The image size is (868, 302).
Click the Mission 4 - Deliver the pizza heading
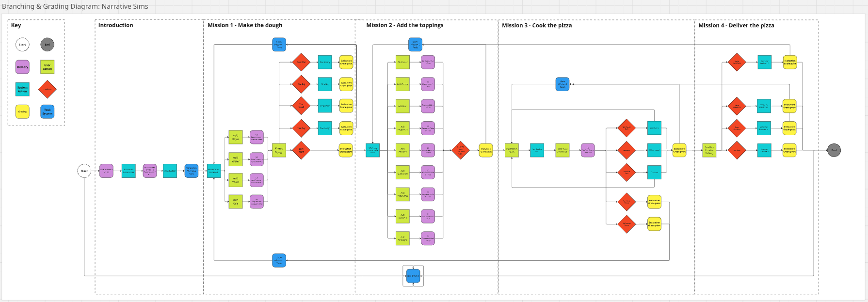point(736,25)
